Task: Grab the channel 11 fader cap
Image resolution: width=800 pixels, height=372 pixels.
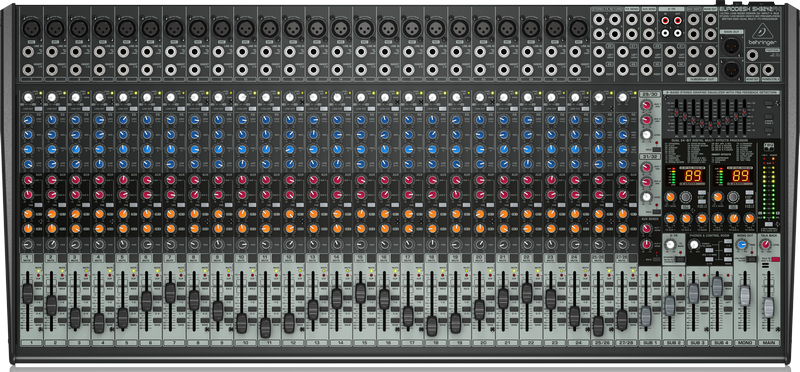Action: click(265, 327)
